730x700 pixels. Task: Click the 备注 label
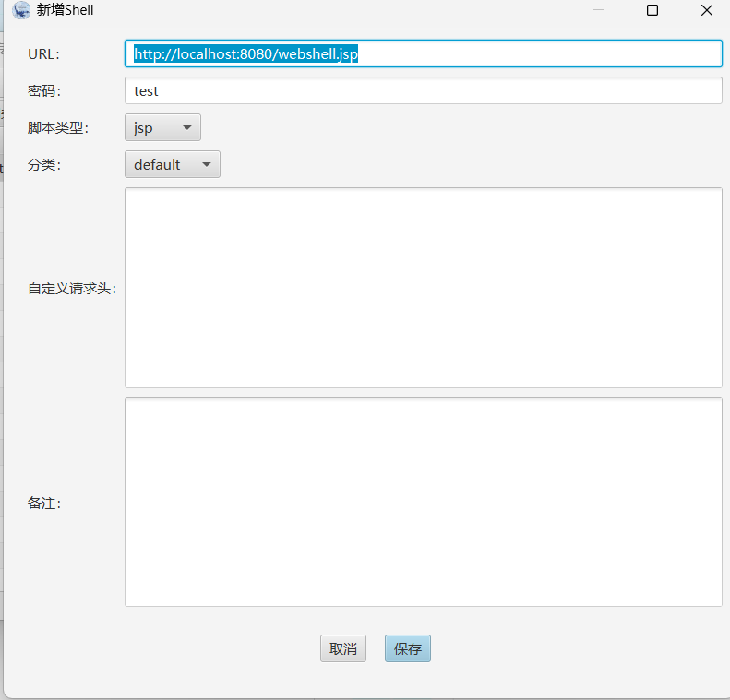coord(44,503)
